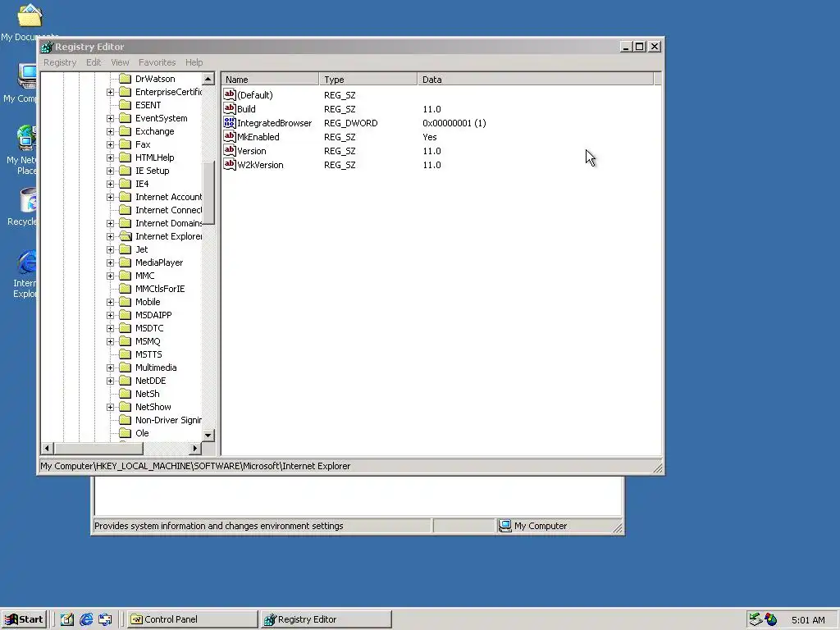Open the Edit menu

[94, 62]
